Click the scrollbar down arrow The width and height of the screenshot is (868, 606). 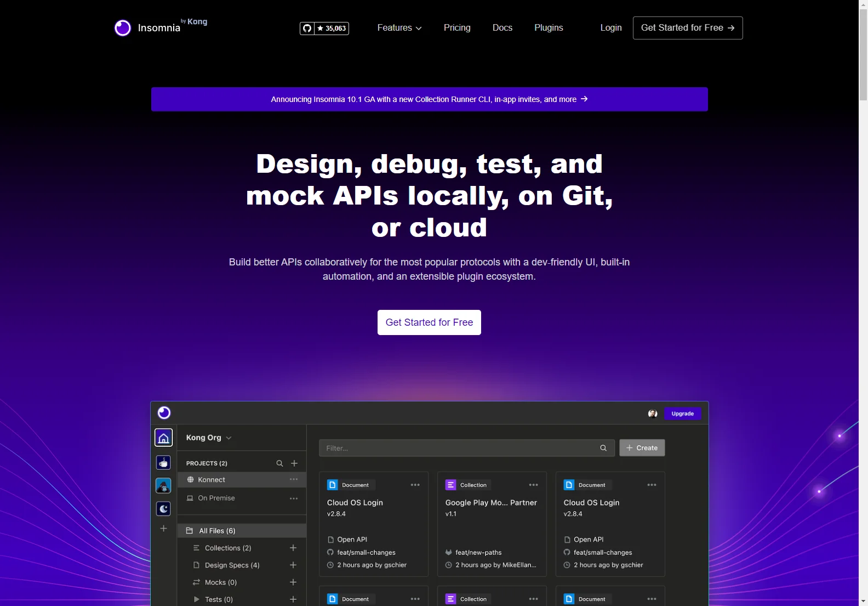point(864,601)
